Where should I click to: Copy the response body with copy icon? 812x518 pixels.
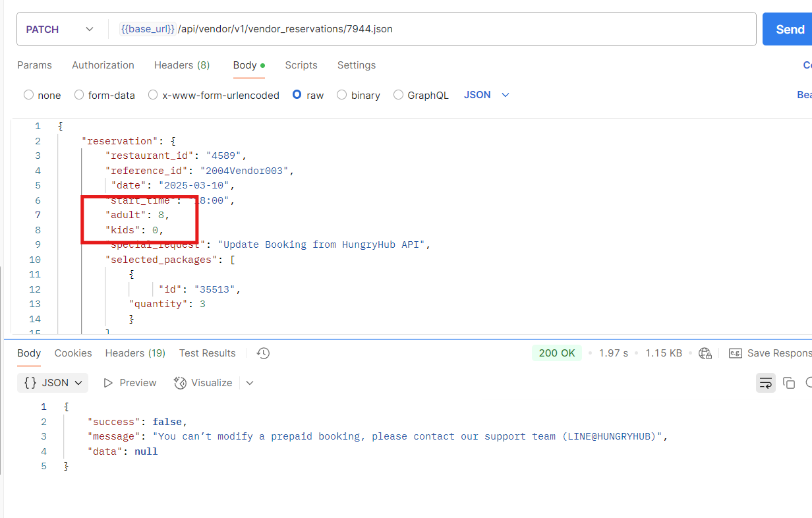pos(789,383)
